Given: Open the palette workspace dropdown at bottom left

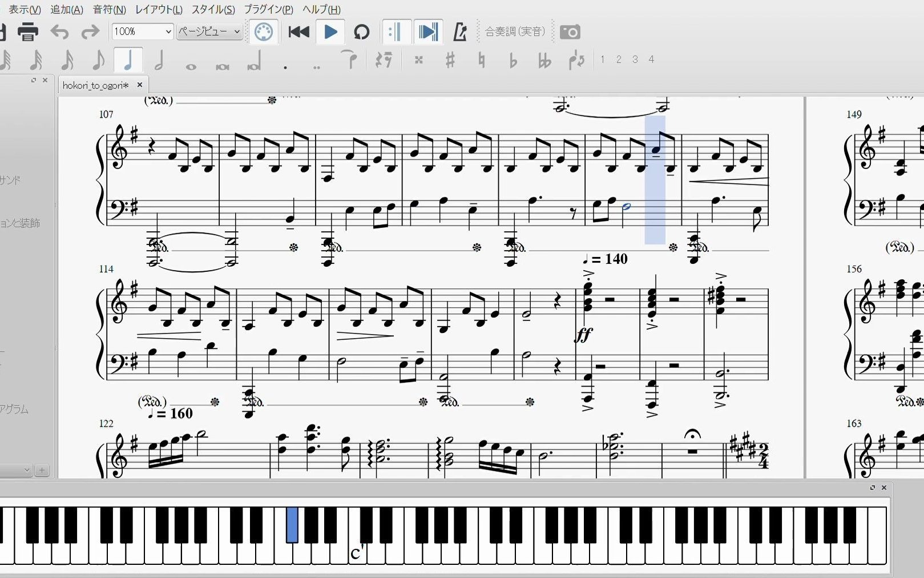Looking at the screenshot, I should 16,470.
